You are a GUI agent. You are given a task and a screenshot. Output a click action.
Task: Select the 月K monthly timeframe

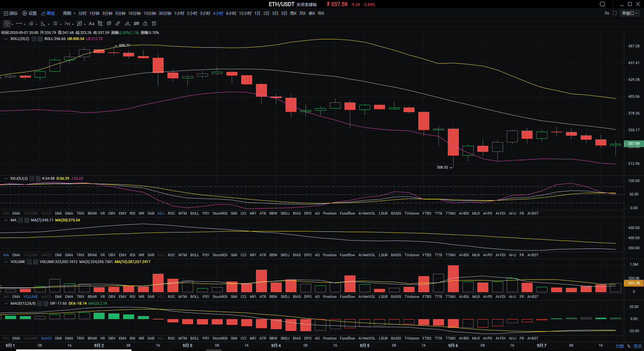(x=303, y=13)
